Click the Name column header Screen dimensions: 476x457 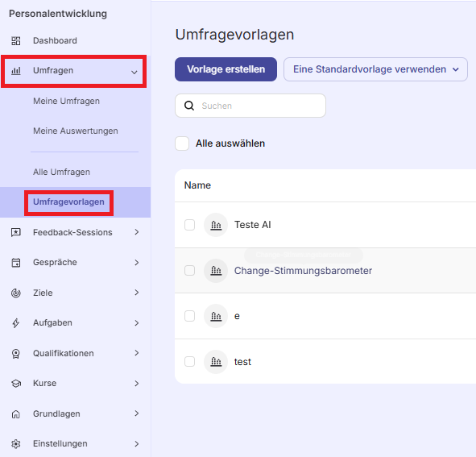coord(197,185)
